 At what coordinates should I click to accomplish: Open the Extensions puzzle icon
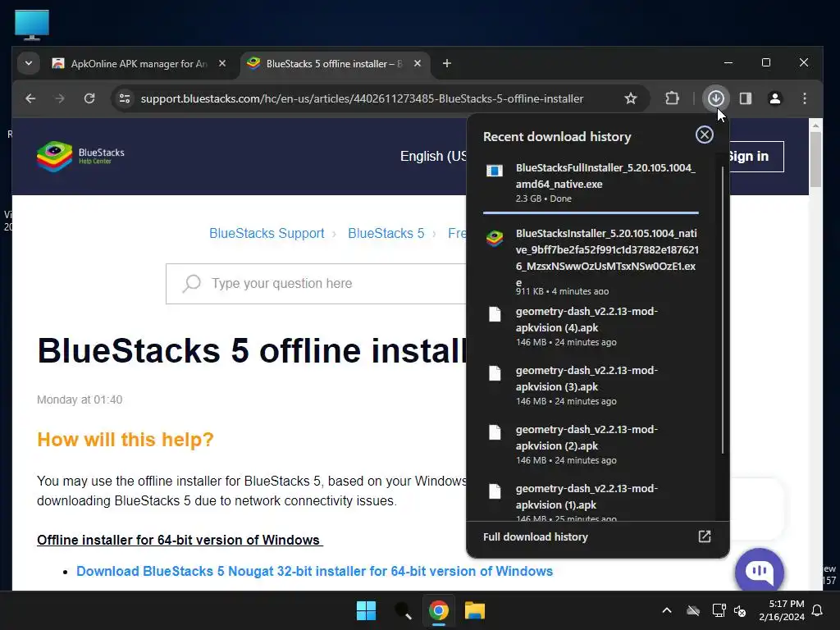pyautogui.click(x=672, y=98)
